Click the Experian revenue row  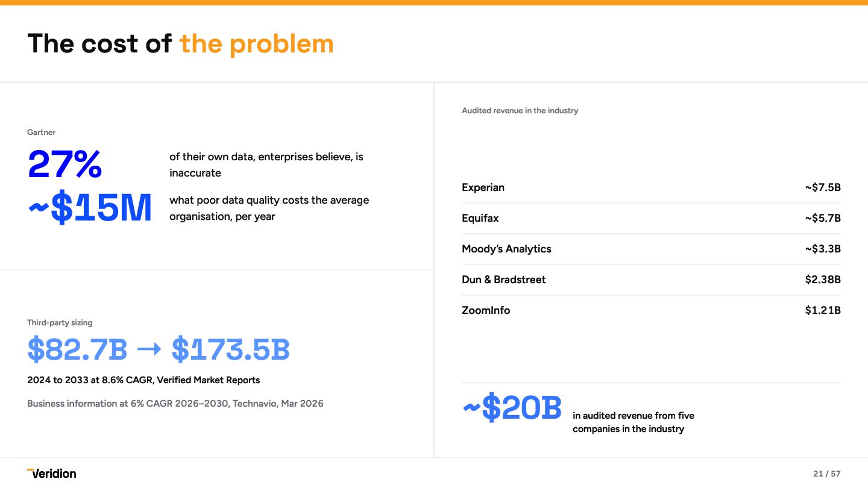pos(651,187)
